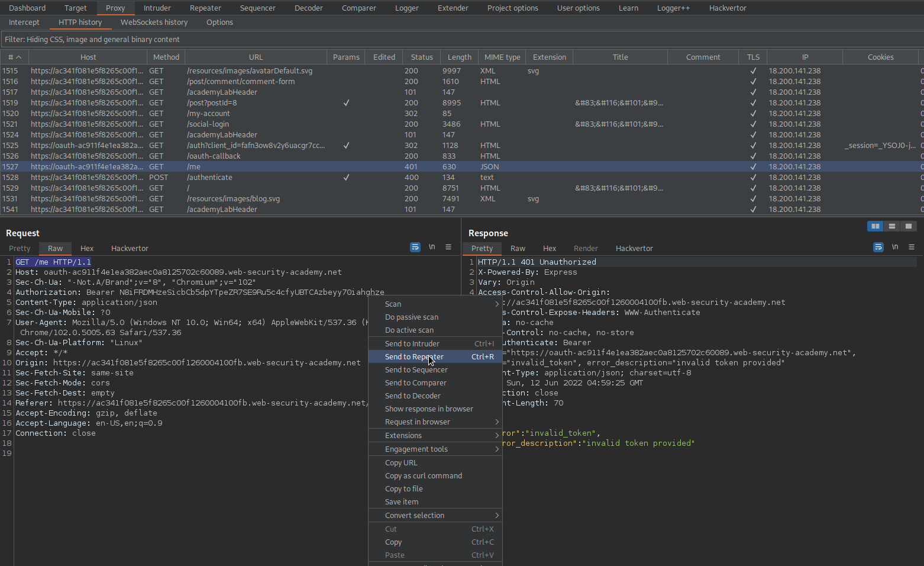Viewport: 924px width, 566px height.
Task: Open the Intruder tab
Action: [x=157, y=8]
